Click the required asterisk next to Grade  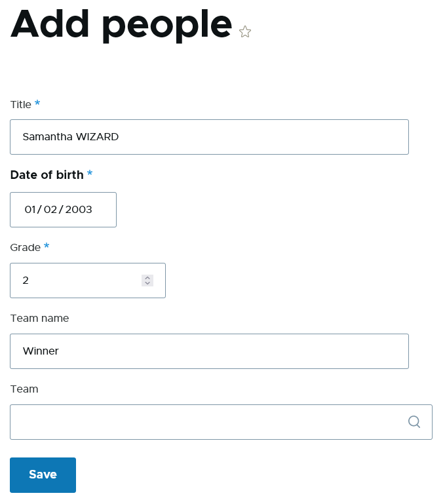[x=47, y=246]
